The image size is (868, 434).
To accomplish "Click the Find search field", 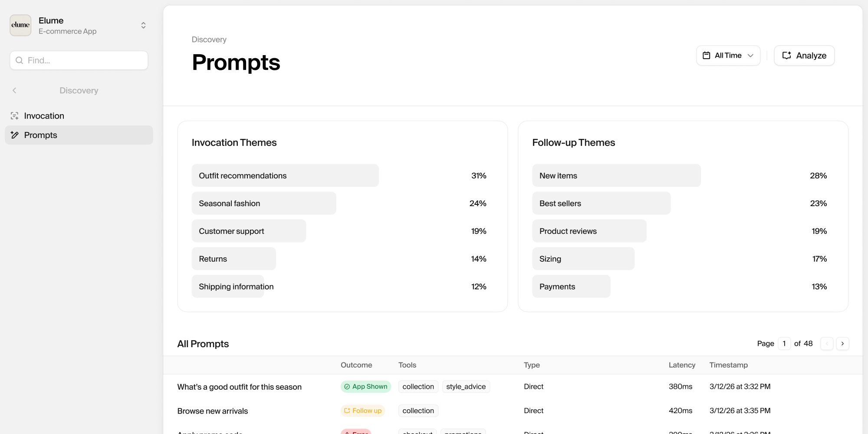I will click(x=82, y=60).
